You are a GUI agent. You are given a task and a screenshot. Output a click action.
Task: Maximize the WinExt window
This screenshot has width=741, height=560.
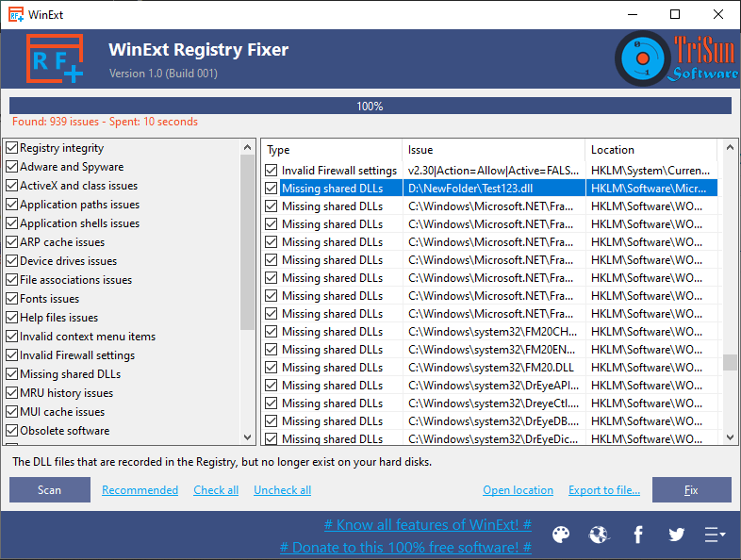675,15
